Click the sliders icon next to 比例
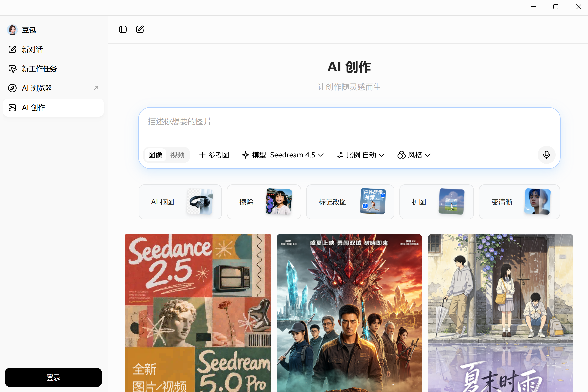The height and width of the screenshot is (392, 588). 340,155
